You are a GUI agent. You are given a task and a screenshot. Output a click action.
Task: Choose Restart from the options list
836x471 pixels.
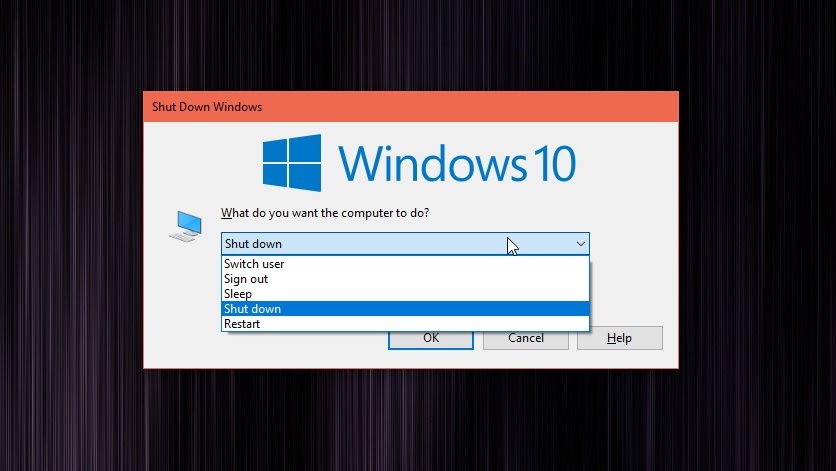click(x=405, y=324)
